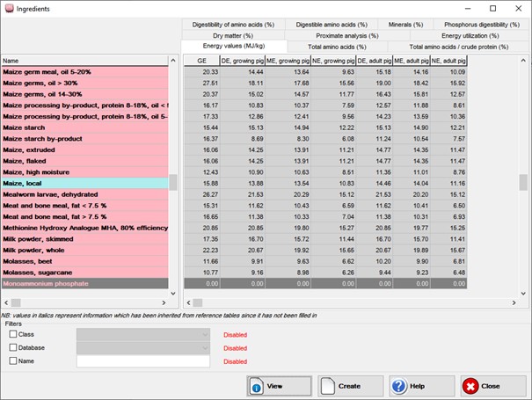Select the Maize starch by-product row
Screen dimensions: 532x400
(x=84, y=139)
